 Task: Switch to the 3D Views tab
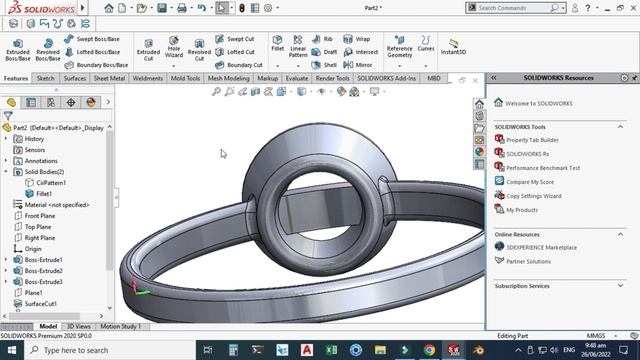pos(78,326)
